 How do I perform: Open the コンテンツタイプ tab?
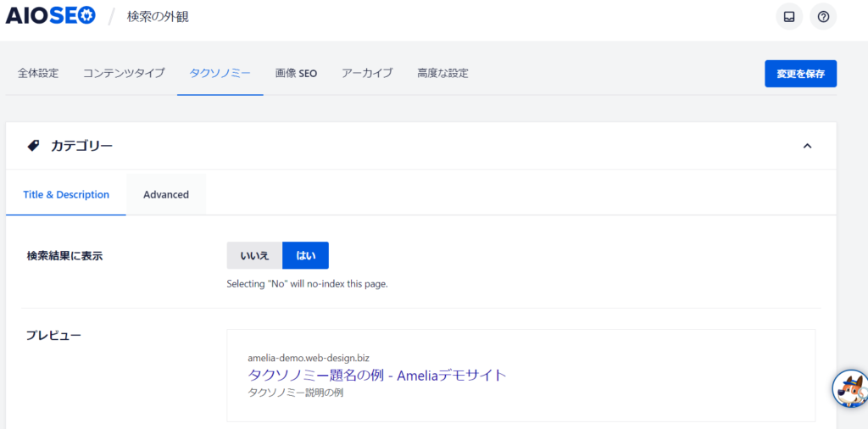[124, 73]
